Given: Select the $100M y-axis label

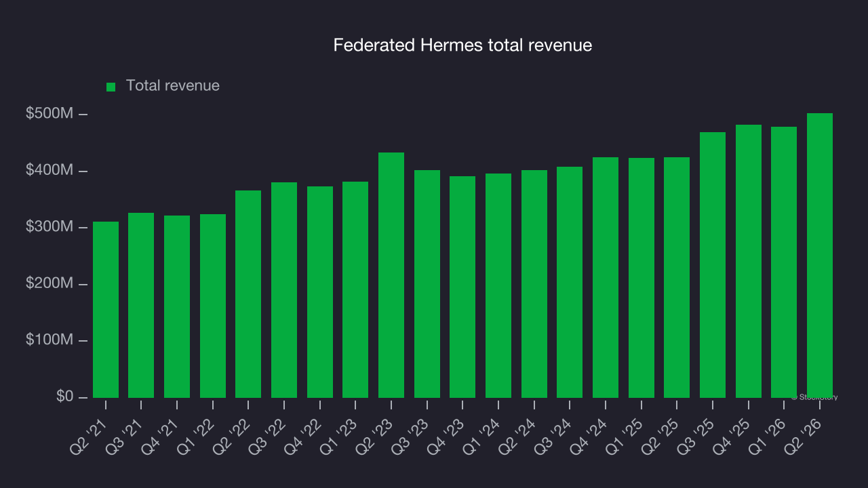Looking at the screenshot, I should pos(50,340).
